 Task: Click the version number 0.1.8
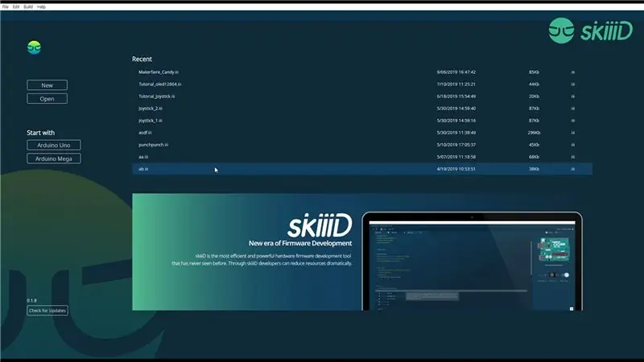point(31,300)
